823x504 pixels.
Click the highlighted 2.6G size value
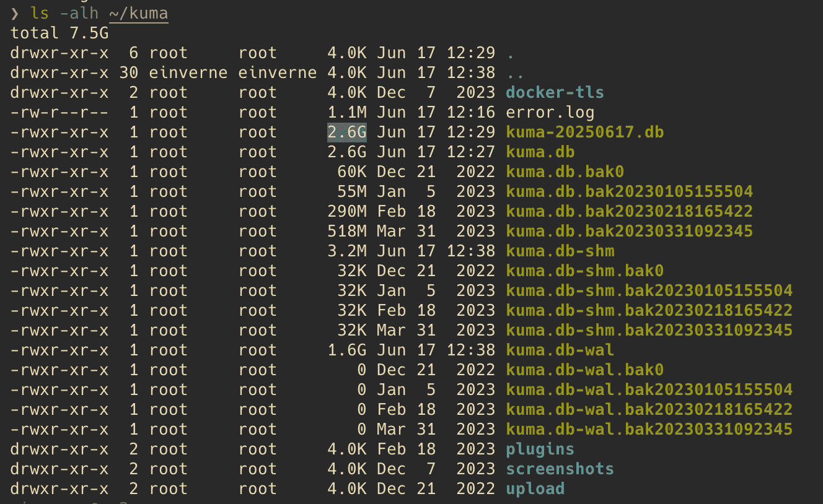(347, 133)
